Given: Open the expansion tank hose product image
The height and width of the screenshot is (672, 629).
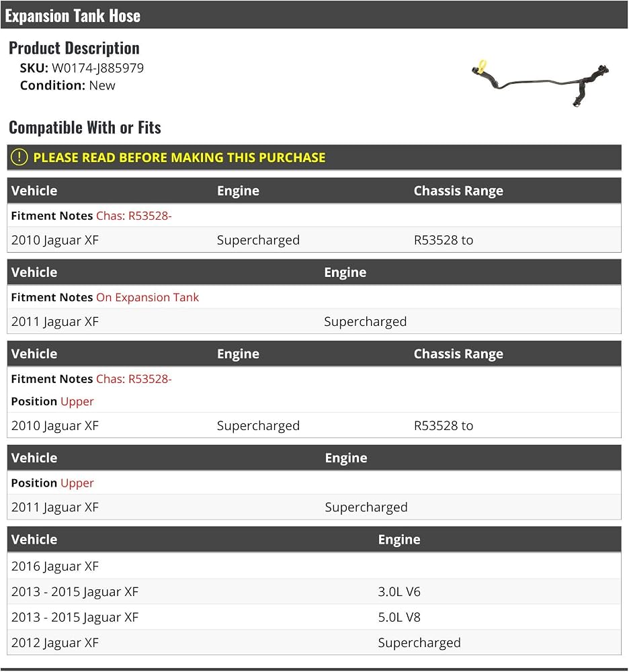Looking at the screenshot, I should (x=540, y=83).
